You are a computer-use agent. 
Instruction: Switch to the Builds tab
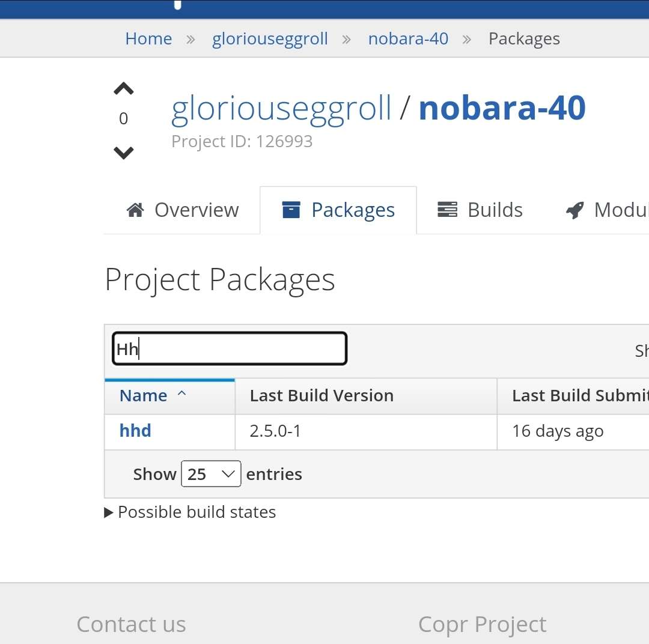480,210
